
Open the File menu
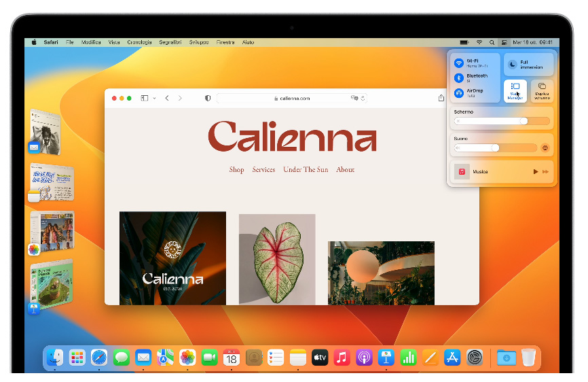[x=70, y=42]
